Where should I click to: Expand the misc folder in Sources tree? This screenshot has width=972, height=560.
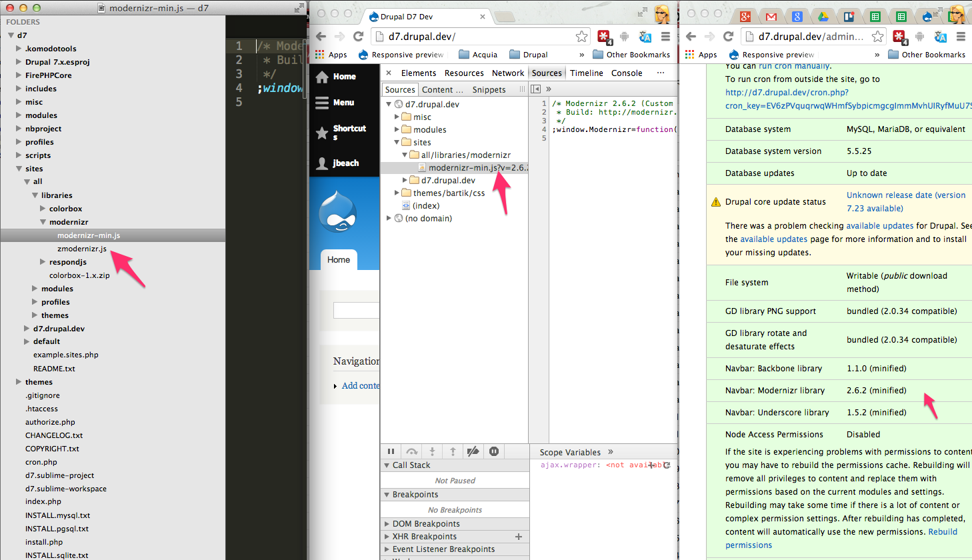(x=397, y=117)
